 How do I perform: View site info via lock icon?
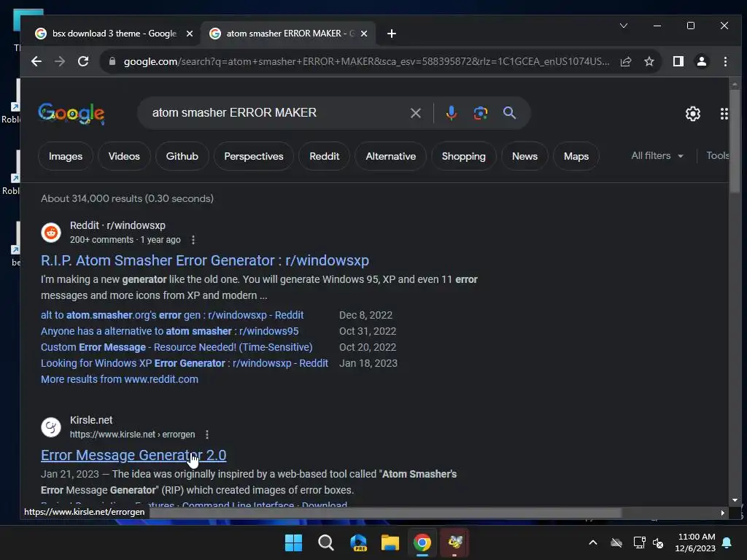(112, 61)
